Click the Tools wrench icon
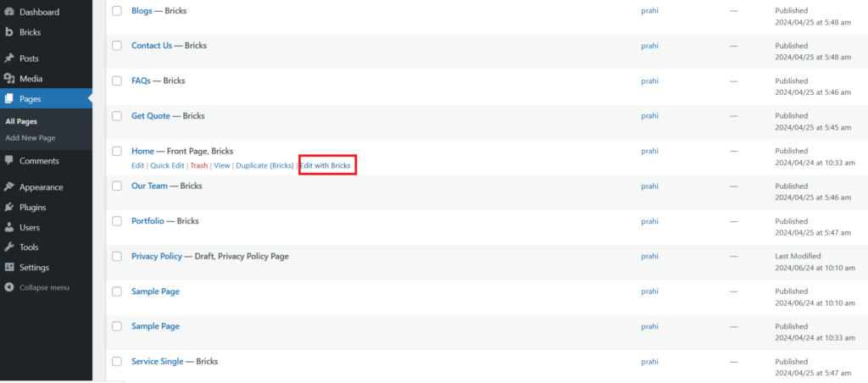 [8, 247]
